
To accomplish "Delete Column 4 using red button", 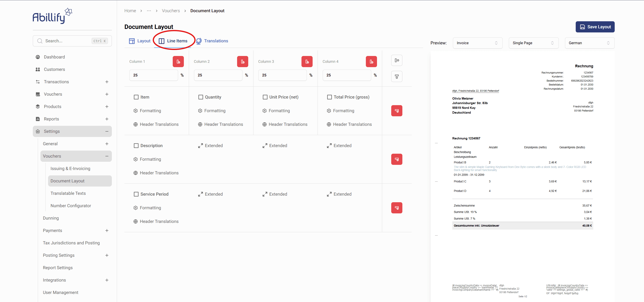I will coord(371,62).
